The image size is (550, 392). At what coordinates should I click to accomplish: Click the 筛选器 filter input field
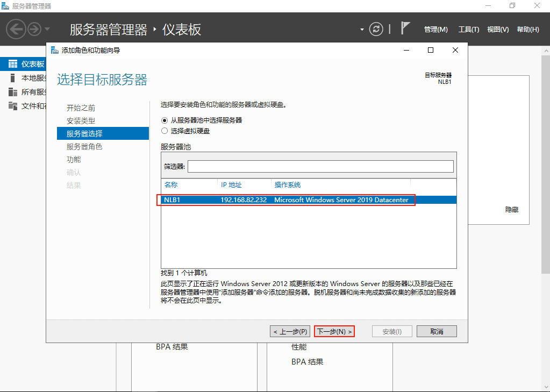click(x=320, y=166)
